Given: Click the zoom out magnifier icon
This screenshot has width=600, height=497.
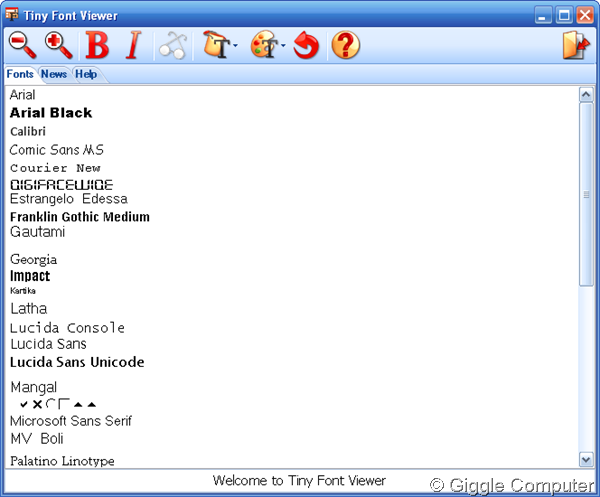Looking at the screenshot, I should click(22, 45).
